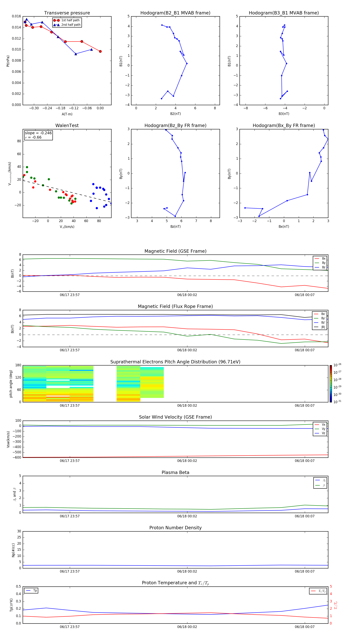Click the "B2(nT)" x-axis label
351x644 pixels.
(175, 114)
